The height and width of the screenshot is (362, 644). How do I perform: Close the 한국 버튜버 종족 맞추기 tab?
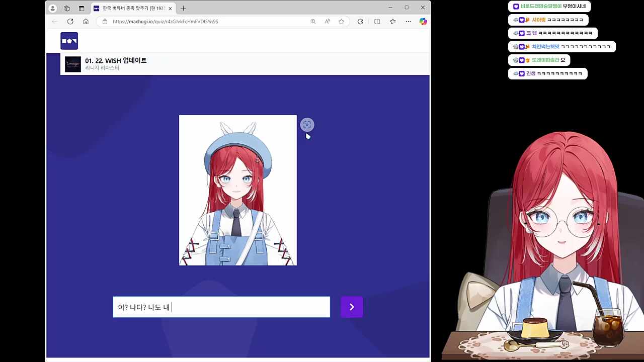170,8
